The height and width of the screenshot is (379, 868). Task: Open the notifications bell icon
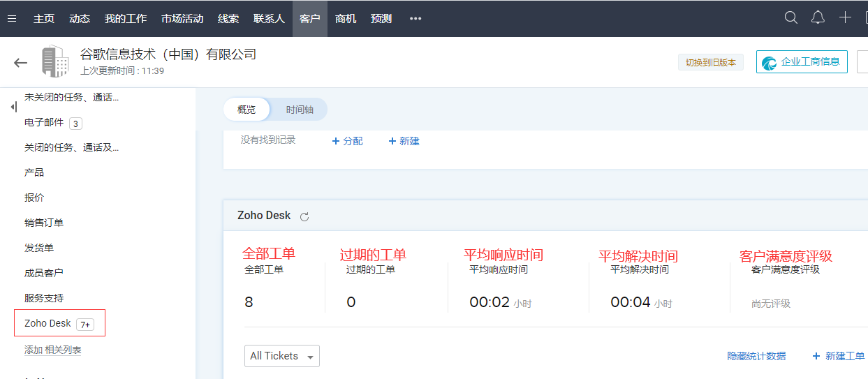tap(818, 18)
